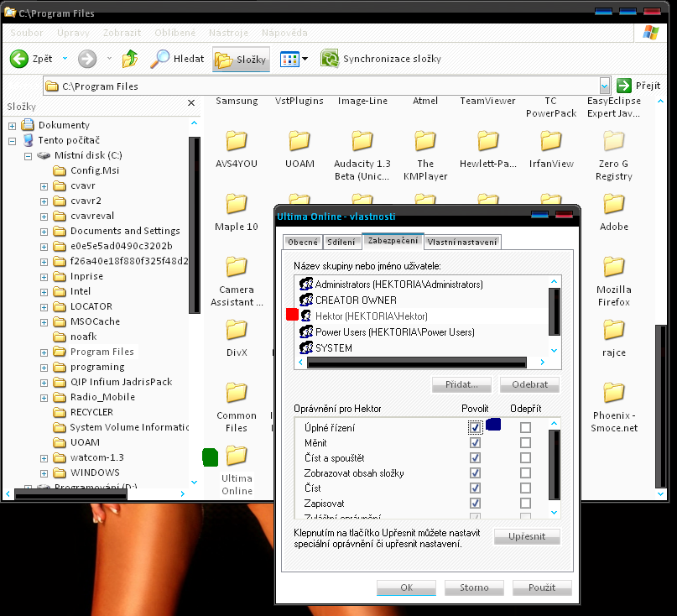Viewport: 677px width, 616px height.
Task: Click Synchronizace složky sync icon
Action: tap(330, 59)
